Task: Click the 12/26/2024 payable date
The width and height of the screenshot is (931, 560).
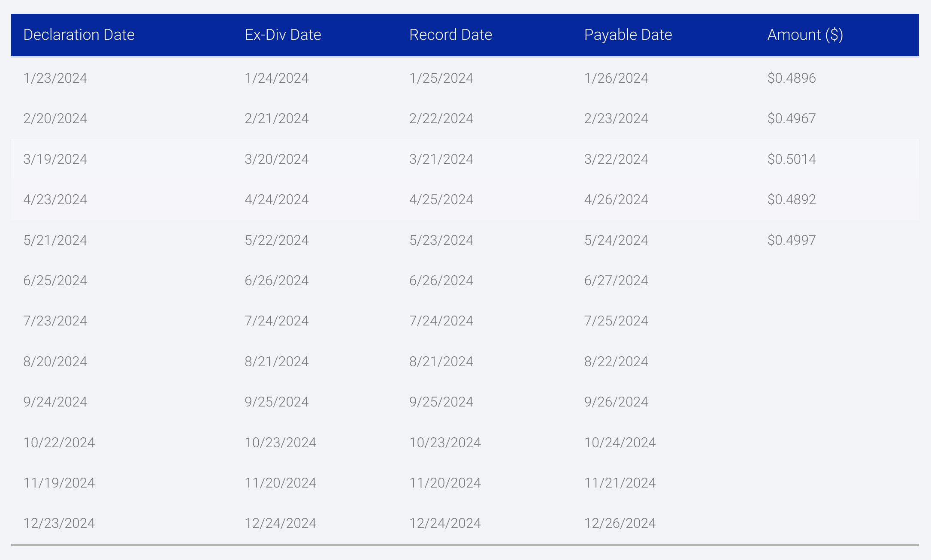Action: coord(620,523)
